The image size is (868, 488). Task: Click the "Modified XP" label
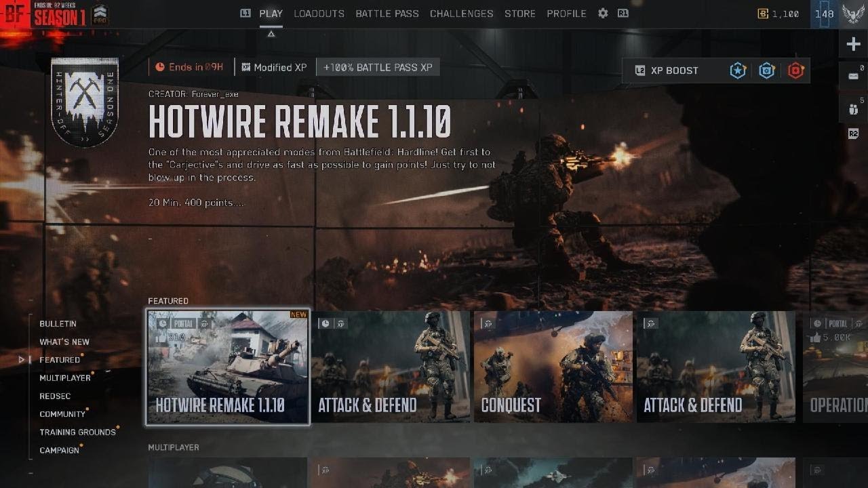point(280,68)
